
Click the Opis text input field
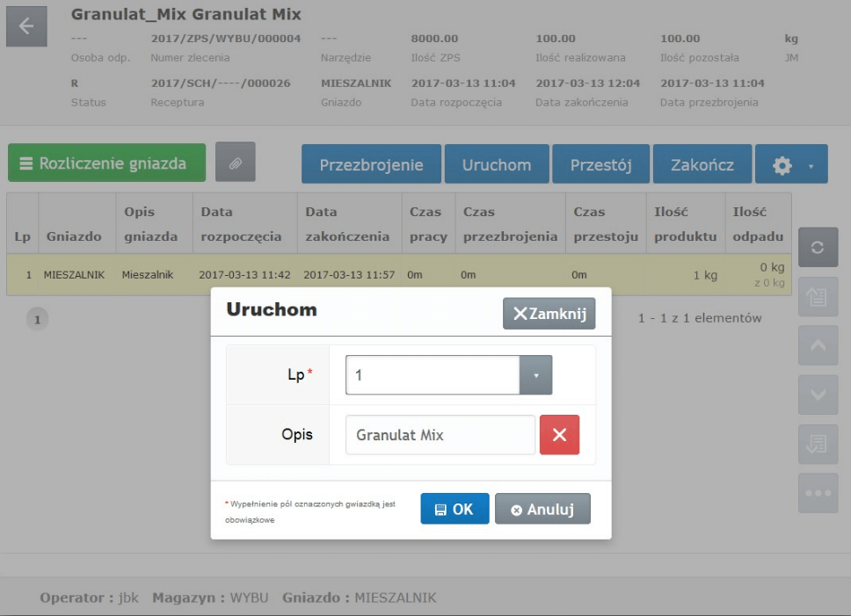pyautogui.click(x=440, y=434)
